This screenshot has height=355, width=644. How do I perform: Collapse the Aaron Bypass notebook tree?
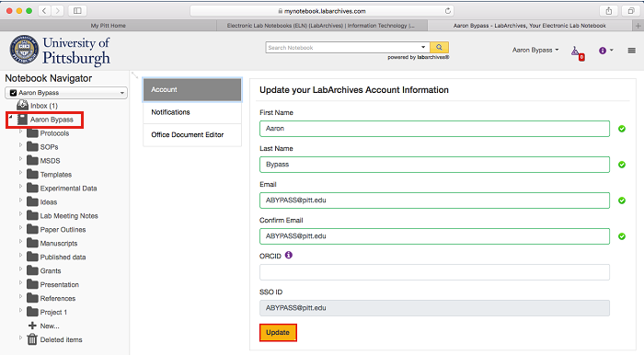[11, 118]
